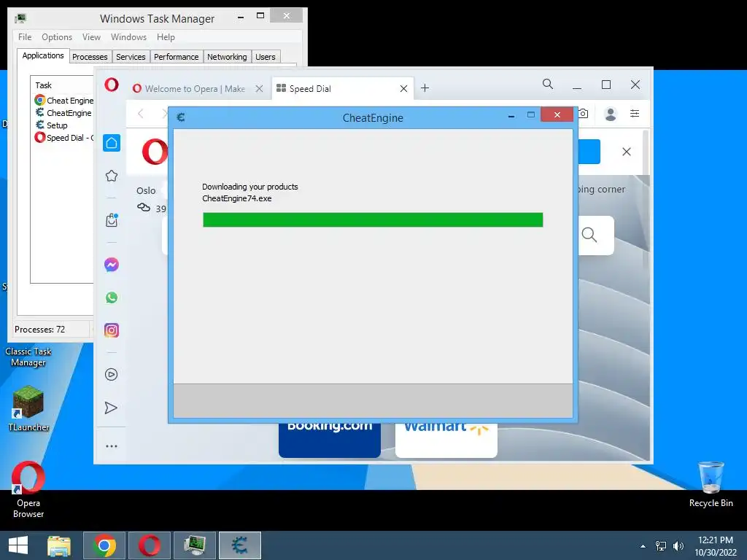Open Instagram in Opera sidebar
Viewport: 747px width, 560px height.
pos(112,330)
